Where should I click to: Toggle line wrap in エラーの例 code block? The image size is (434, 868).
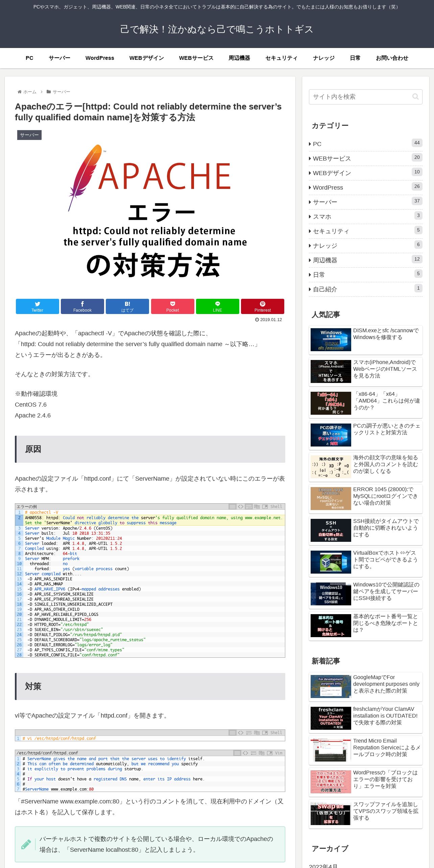pyautogui.click(x=249, y=506)
